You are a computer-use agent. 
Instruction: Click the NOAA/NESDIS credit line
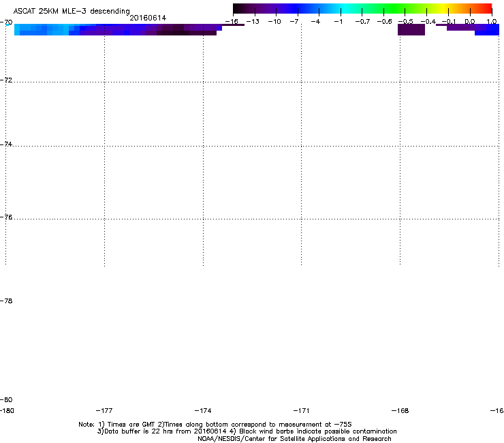click(x=294, y=439)
